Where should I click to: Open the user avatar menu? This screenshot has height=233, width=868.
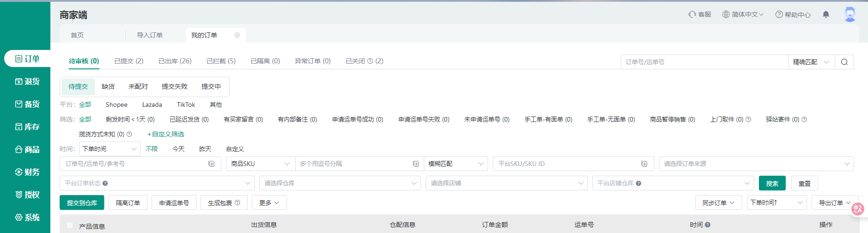click(x=850, y=14)
